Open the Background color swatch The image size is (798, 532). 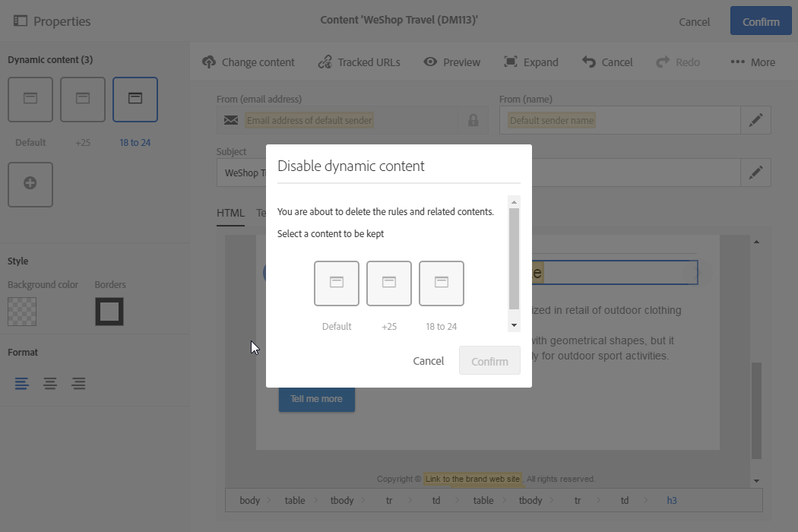click(x=22, y=312)
